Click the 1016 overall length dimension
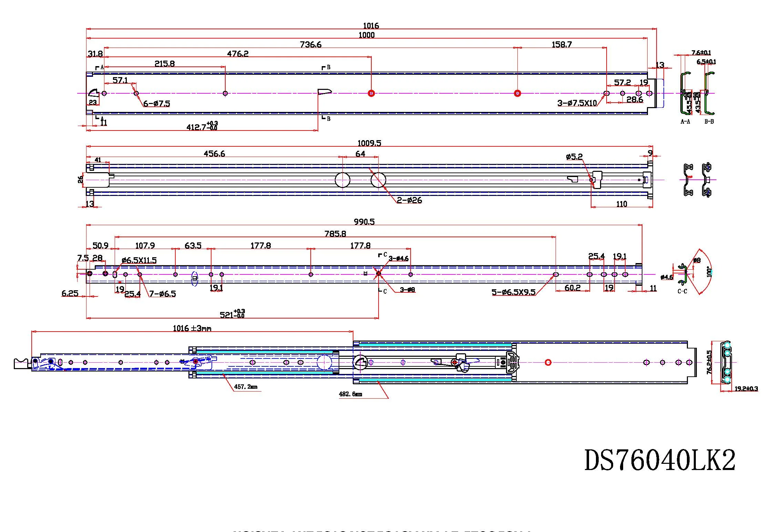Viewport: 763px width, 532px height. pos(371,25)
